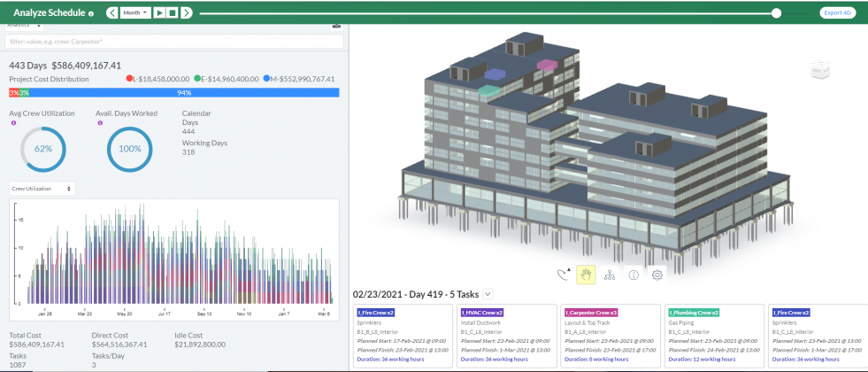This screenshot has width=868, height=372.
Task: Click the timeline slider handle
Action: (776, 13)
